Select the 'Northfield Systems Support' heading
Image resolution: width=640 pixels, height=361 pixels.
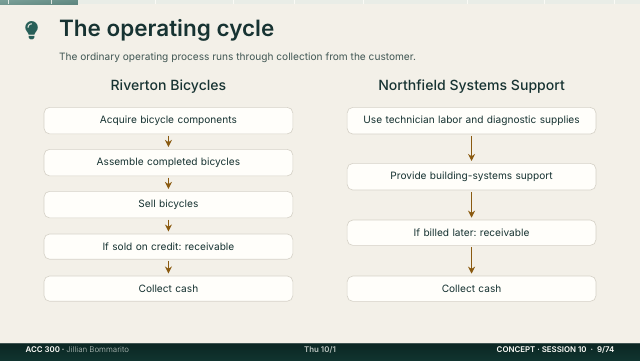(x=471, y=85)
